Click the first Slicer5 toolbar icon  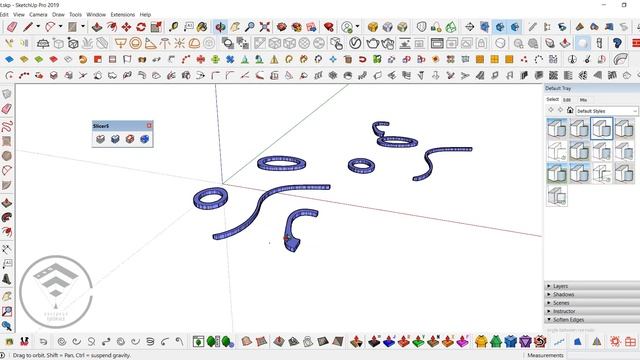100,139
